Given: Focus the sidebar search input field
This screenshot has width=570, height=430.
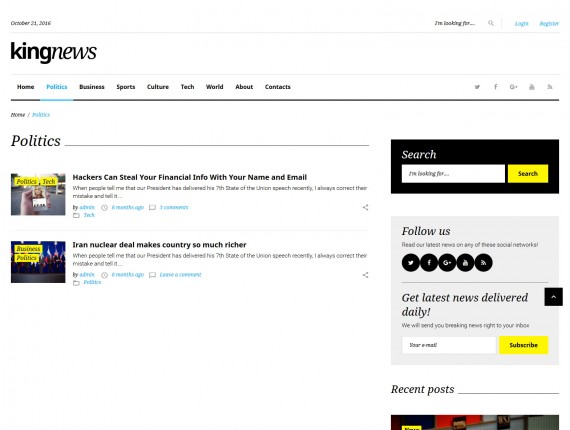Looking at the screenshot, I should coord(453,174).
